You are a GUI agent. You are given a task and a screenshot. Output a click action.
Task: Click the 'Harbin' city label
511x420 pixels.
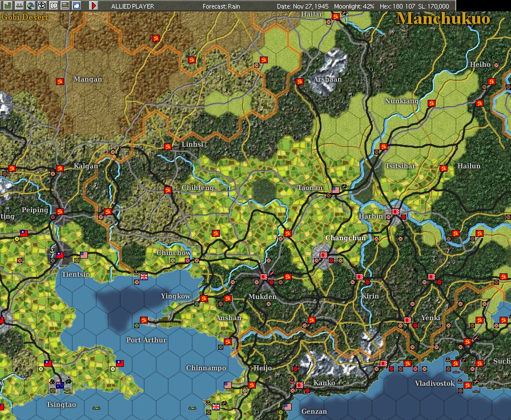click(x=371, y=216)
